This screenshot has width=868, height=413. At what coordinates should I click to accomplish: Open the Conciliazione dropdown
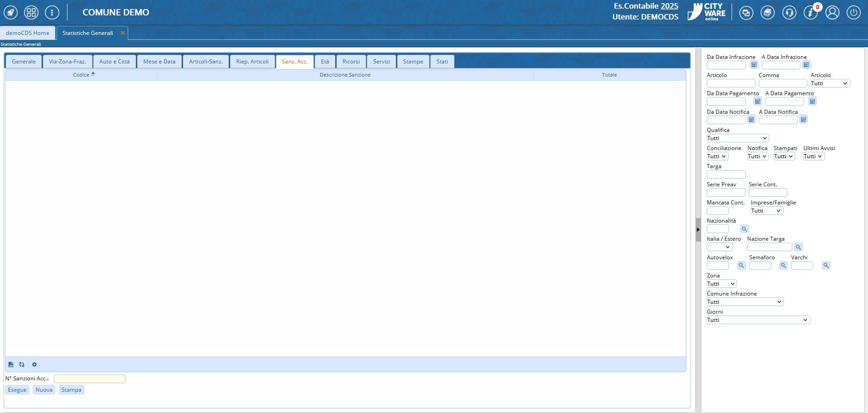(717, 156)
